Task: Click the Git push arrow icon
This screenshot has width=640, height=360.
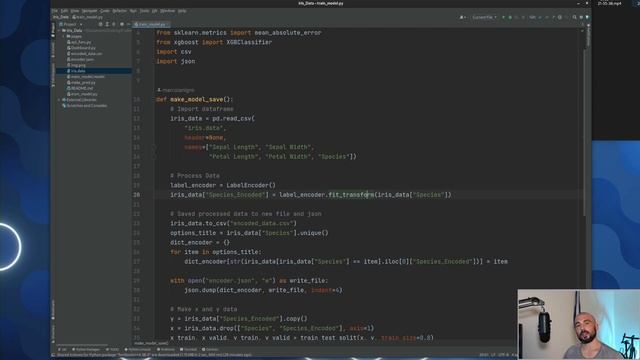Action: 554,18
